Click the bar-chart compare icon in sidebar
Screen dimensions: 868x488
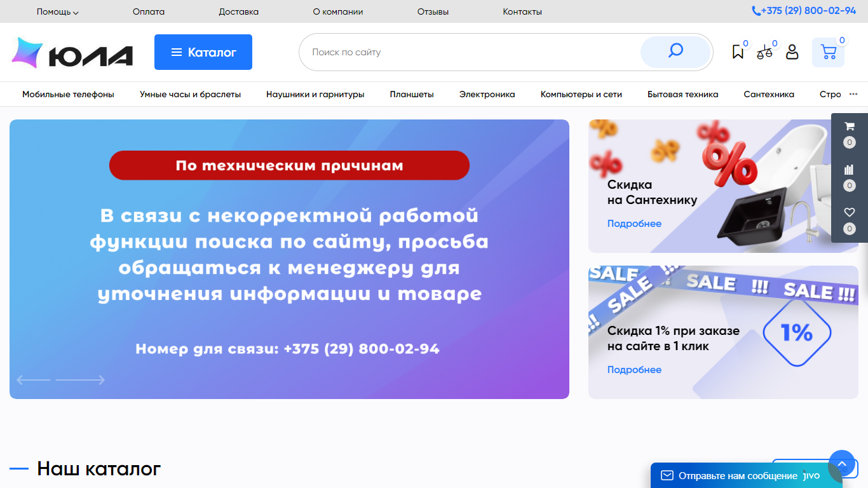(x=850, y=170)
